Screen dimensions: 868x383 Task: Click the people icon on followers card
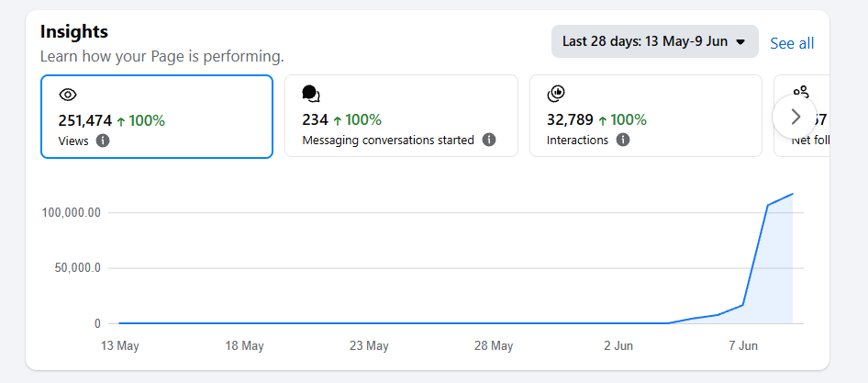pyautogui.click(x=801, y=92)
